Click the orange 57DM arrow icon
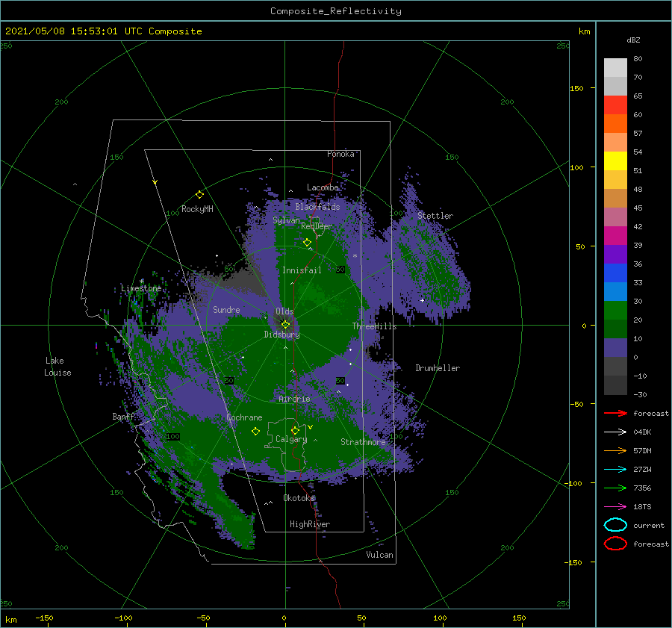The height and width of the screenshot is (628, 672). tap(615, 450)
